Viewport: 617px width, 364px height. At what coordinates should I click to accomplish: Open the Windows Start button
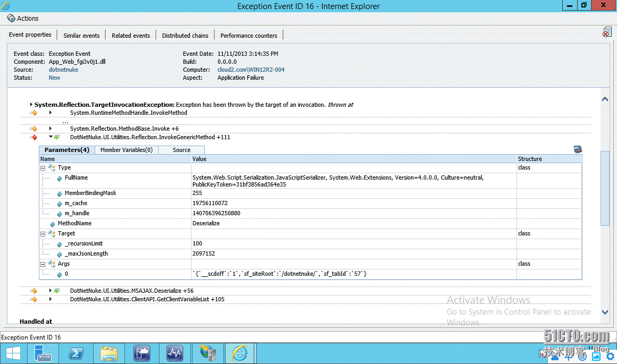point(13,353)
